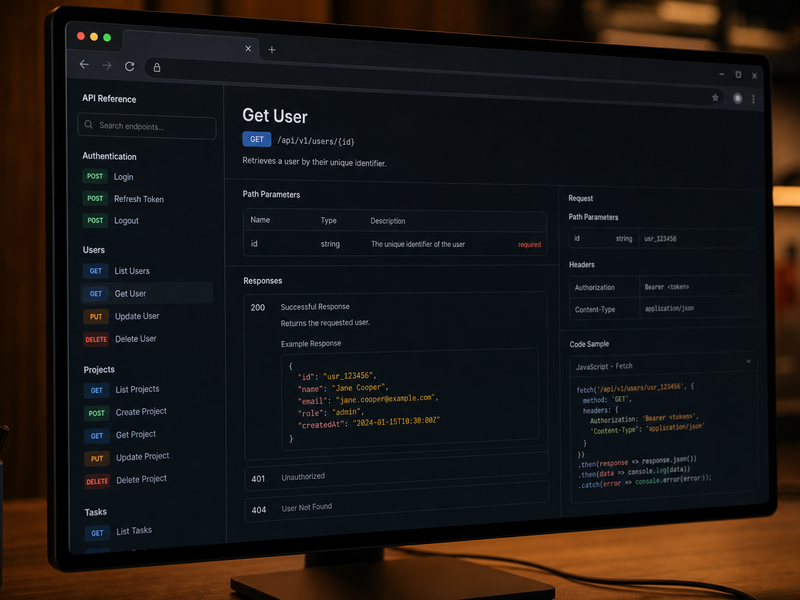Open the browser three-dot menu

coord(754,99)
